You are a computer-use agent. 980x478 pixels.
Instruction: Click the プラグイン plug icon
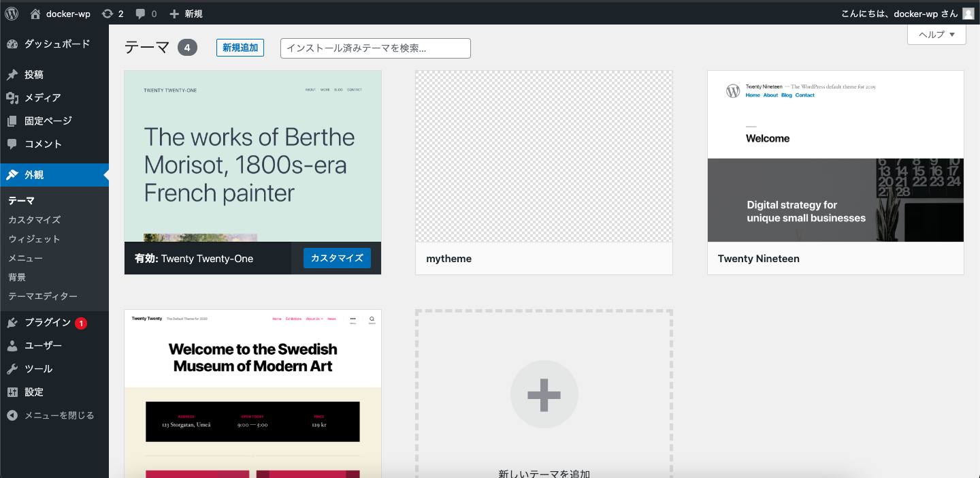[x=12, y=323]
